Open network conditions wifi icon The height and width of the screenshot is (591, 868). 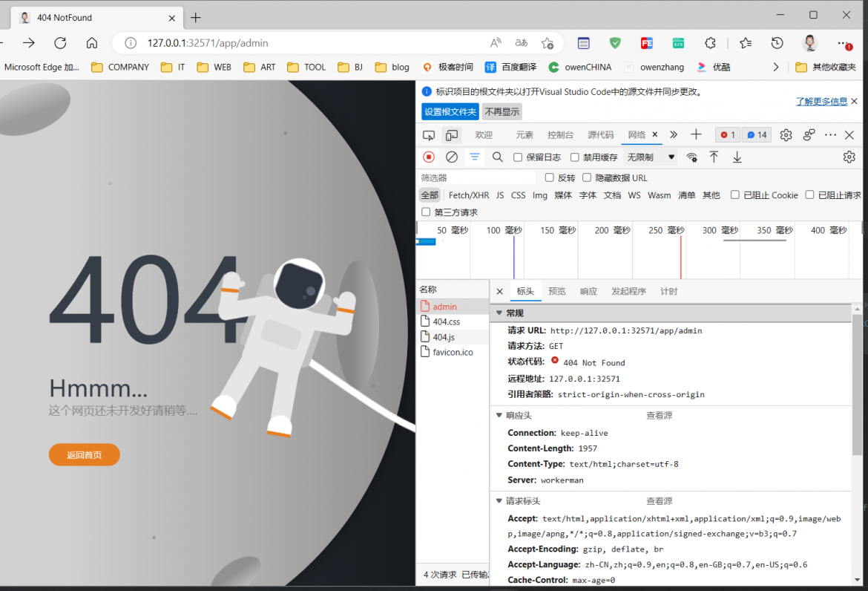pyautogui.click(x=691, y=157)
